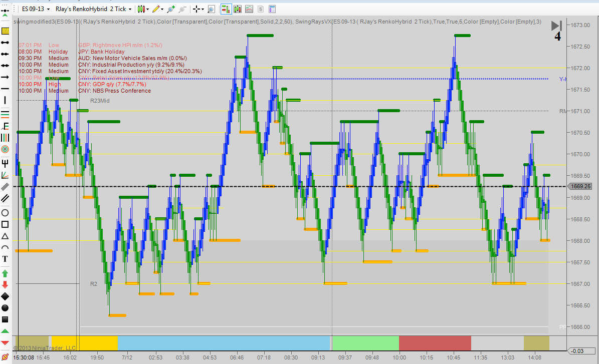Select the Triangle drawing tool
The image size is (599, 364).
5,236
